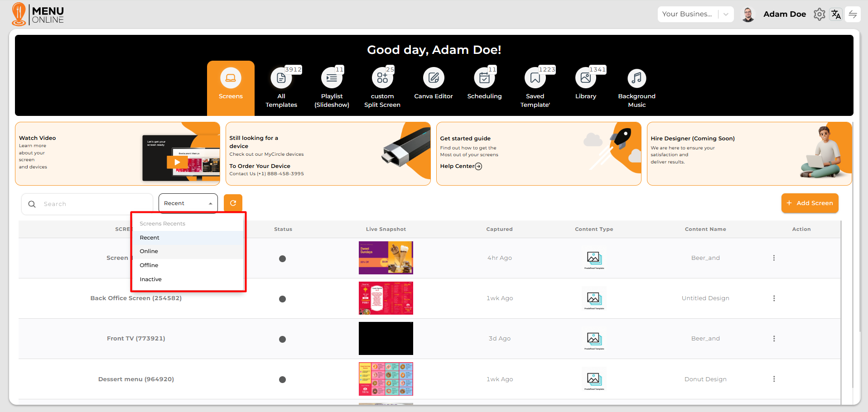Launch the Canva Editor

tap(434, 79)
